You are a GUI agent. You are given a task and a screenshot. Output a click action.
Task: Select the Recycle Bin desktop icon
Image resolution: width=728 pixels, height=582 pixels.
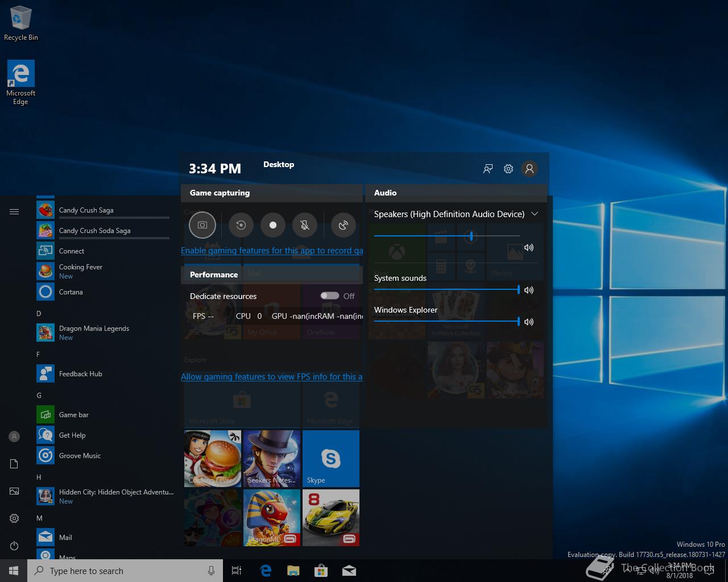pos(21,23)
